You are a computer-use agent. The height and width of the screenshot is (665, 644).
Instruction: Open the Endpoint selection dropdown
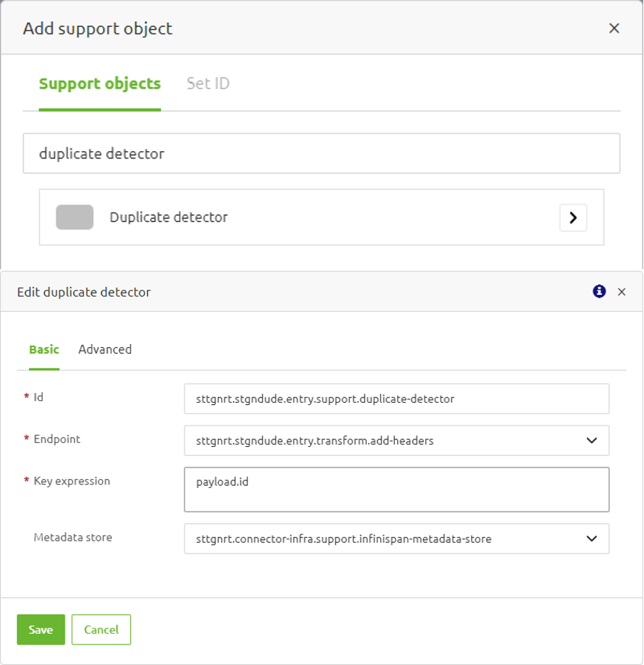click(396, 440)
